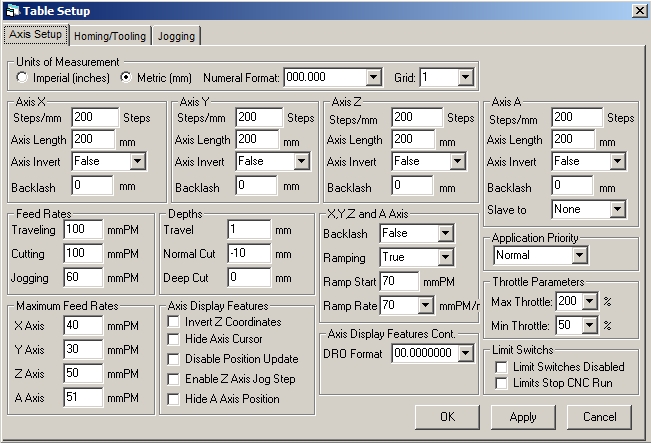Check Disable Position Update
The image size is (651, 443).
click(x=173, y=359)
